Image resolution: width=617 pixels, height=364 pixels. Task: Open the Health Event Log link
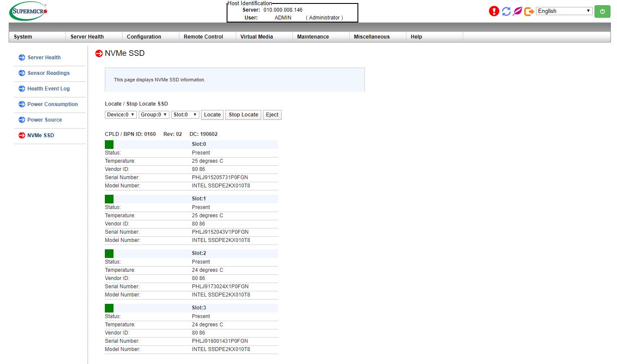[x=49, y=89]
